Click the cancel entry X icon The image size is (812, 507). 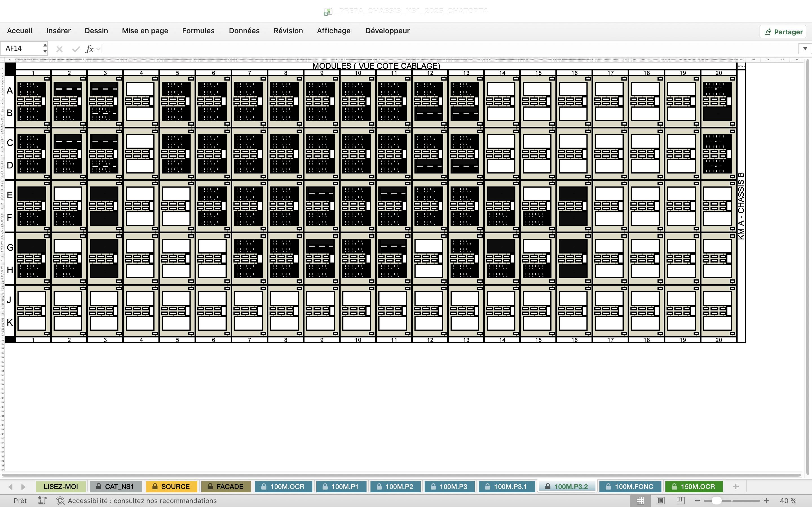[59, 49]
